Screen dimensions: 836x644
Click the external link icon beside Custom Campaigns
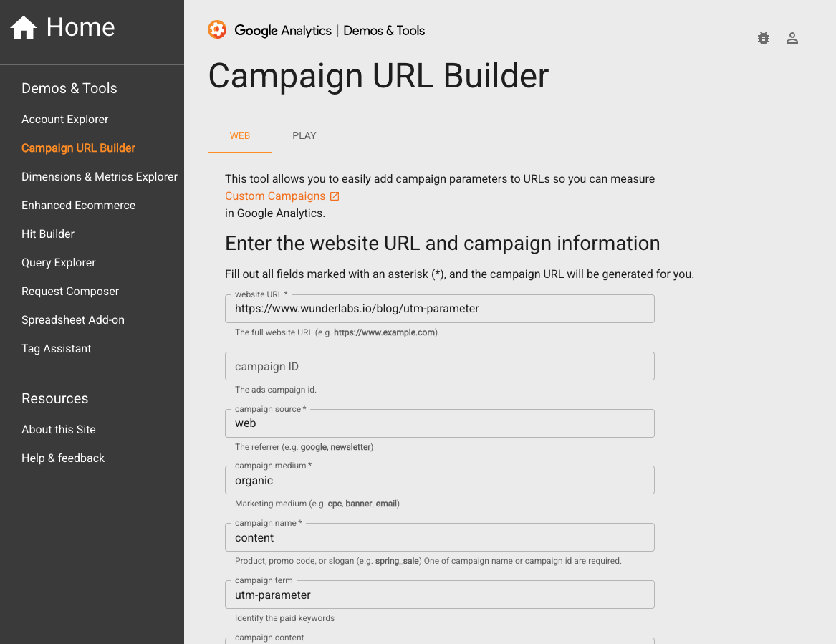(x=335, y=196)
